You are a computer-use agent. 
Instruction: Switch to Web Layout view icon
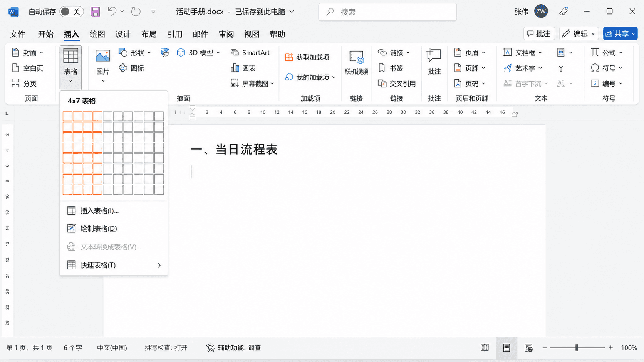coord(528,348)
